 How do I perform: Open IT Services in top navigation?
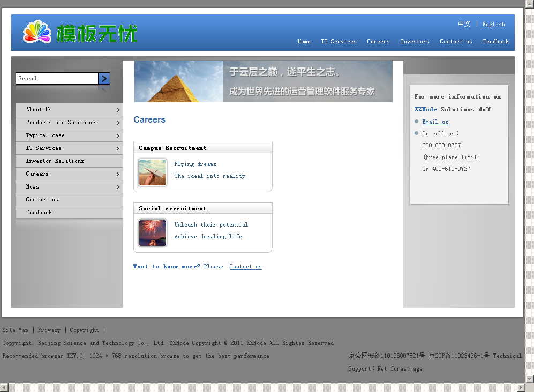pyautogui.click(x=339, y=42)
